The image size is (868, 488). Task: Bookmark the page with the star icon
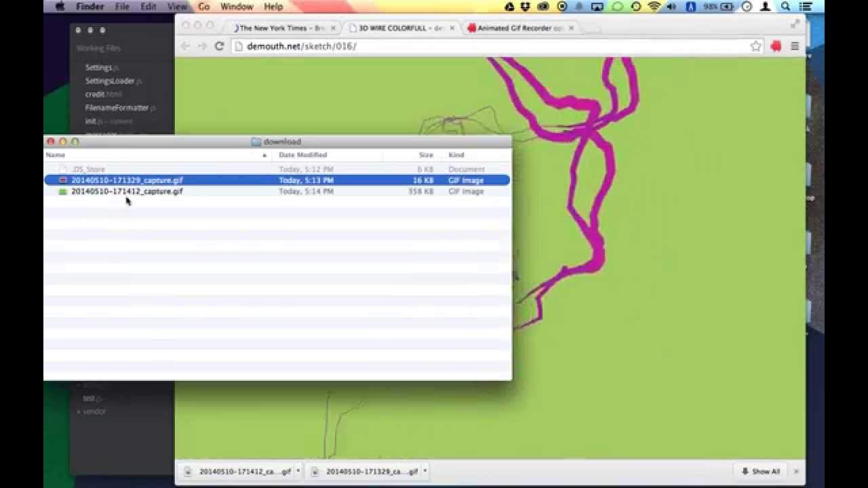[756, 46]
